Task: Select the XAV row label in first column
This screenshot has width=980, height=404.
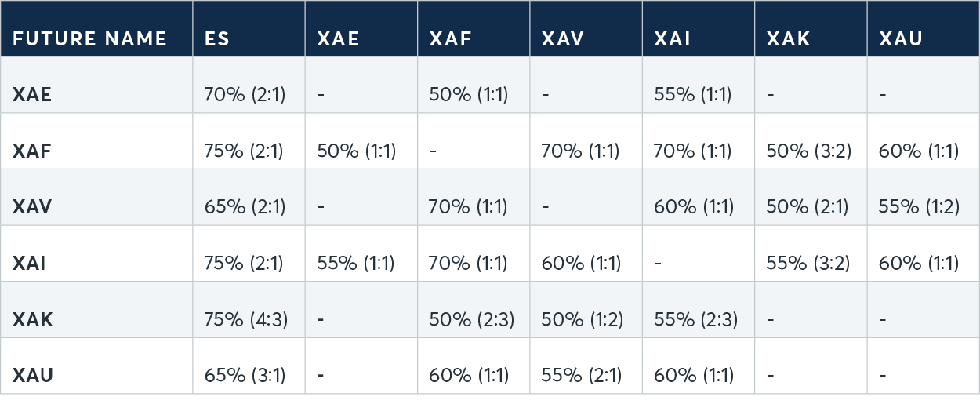Action: (32, 206)
